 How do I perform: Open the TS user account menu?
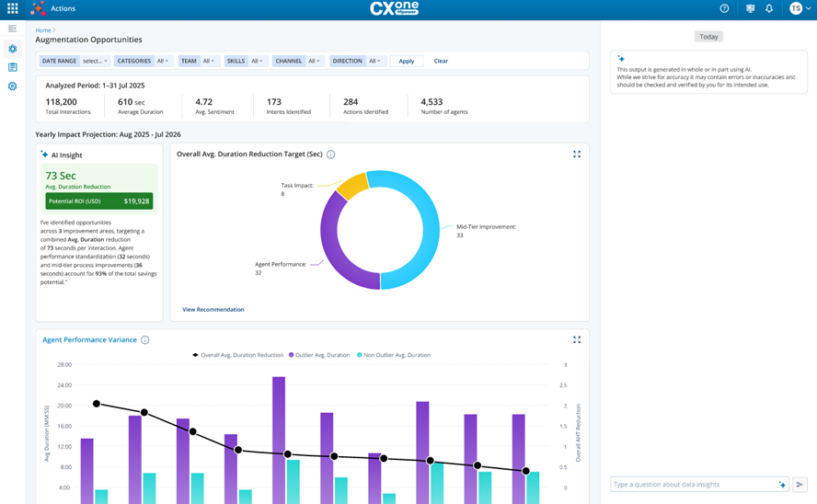tap(800, 8)
